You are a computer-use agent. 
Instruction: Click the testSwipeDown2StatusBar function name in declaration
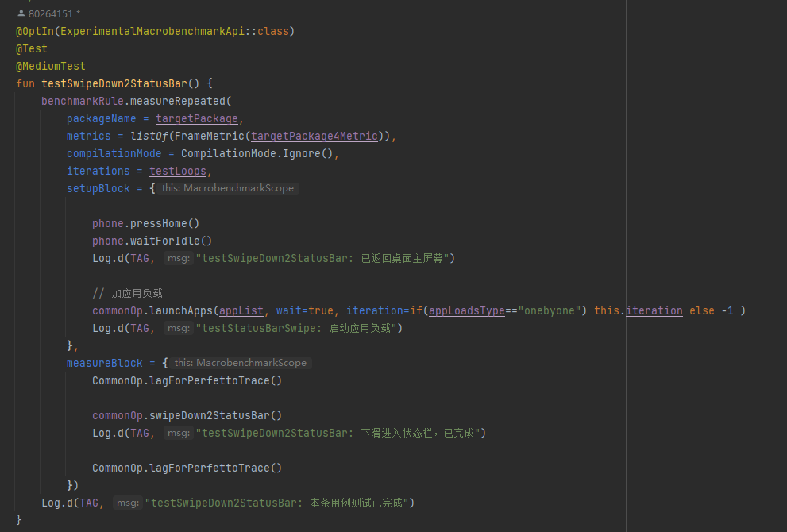114,83
